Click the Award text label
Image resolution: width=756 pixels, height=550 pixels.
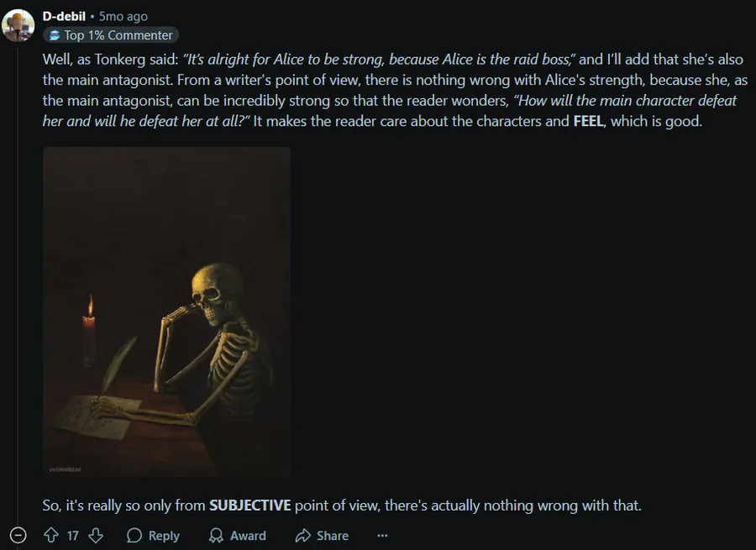pos(248,536)
